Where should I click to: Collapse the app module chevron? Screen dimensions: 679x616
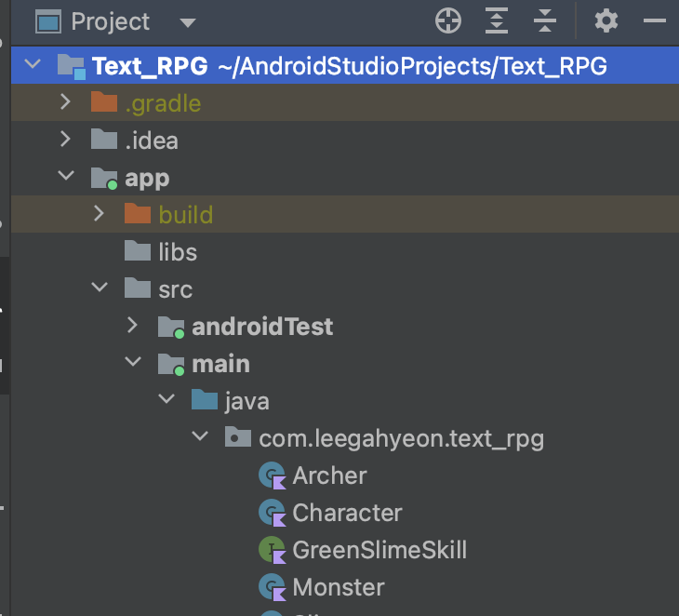(x=66, y=176)
